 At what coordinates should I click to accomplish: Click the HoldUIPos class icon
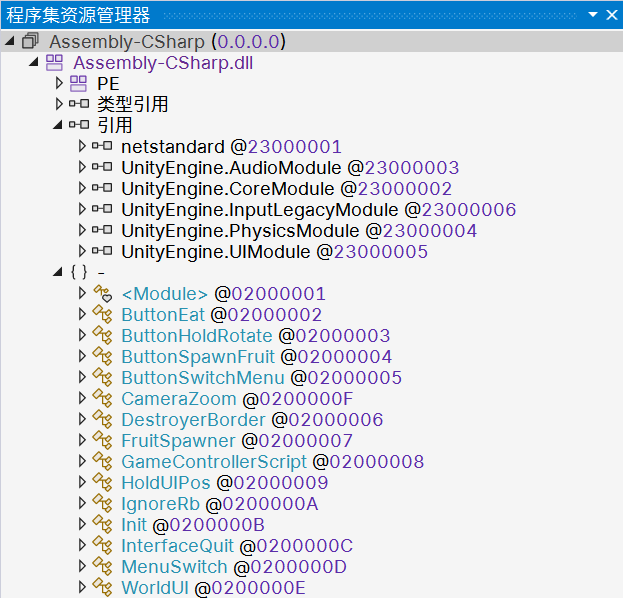point(103,483)
